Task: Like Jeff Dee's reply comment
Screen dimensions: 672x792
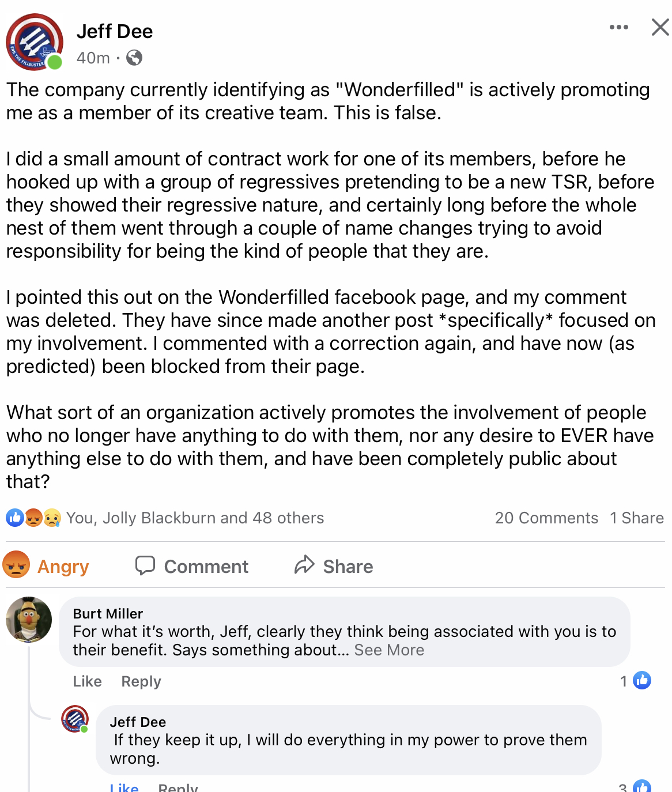Action: tap(124, 787)
